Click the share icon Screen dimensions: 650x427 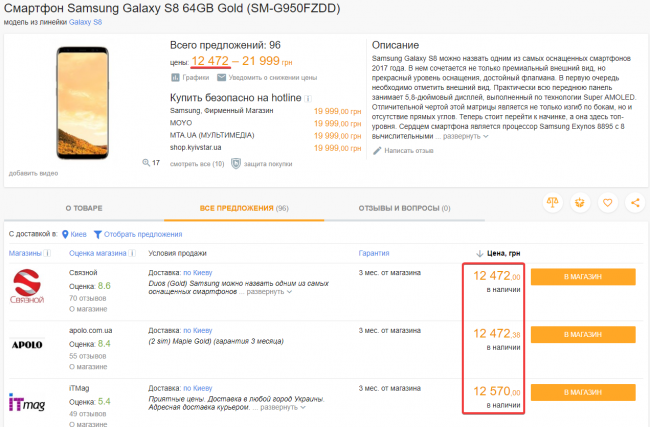pos(634,202)
